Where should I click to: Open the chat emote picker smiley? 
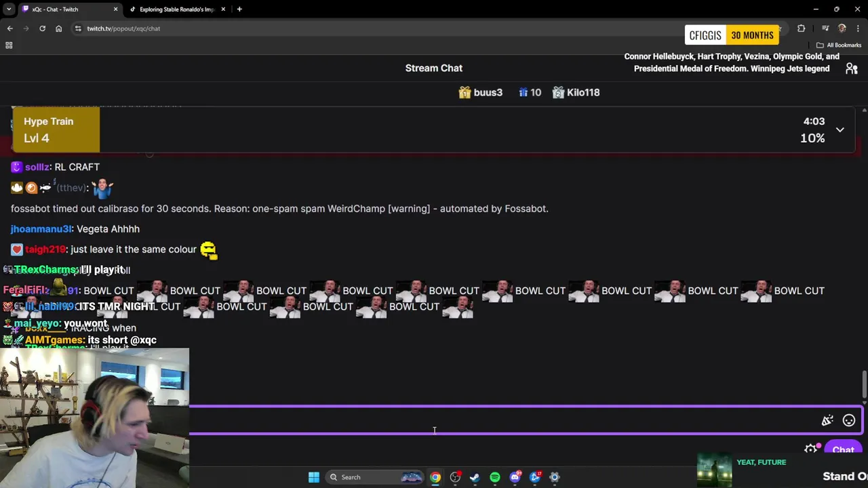click(848, 421)
